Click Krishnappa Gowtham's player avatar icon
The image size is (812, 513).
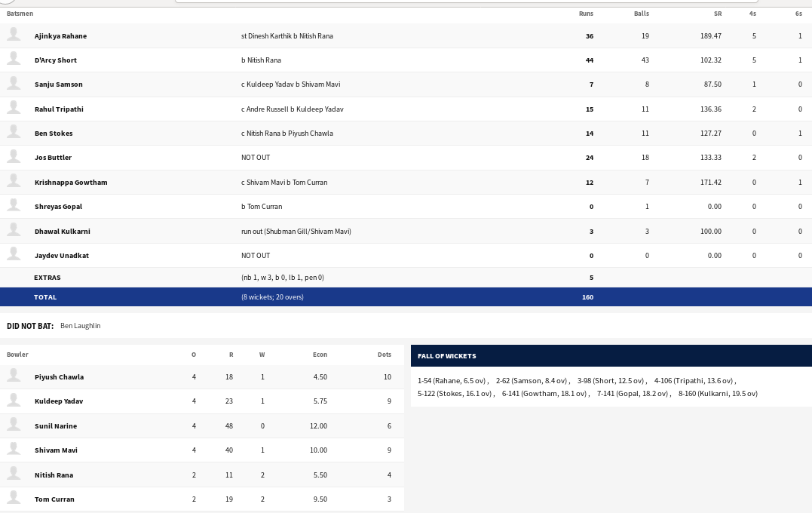tap(14, 181)
